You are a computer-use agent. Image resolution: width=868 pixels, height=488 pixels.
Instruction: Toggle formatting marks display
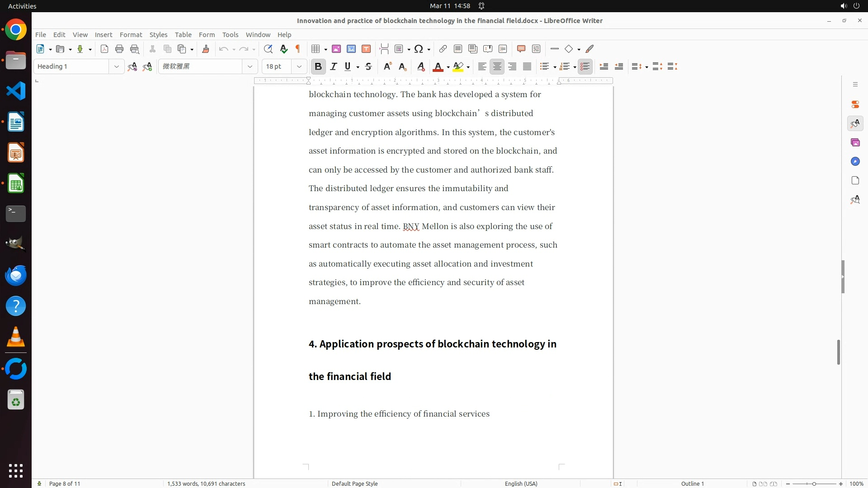click(x=298, y=49)
